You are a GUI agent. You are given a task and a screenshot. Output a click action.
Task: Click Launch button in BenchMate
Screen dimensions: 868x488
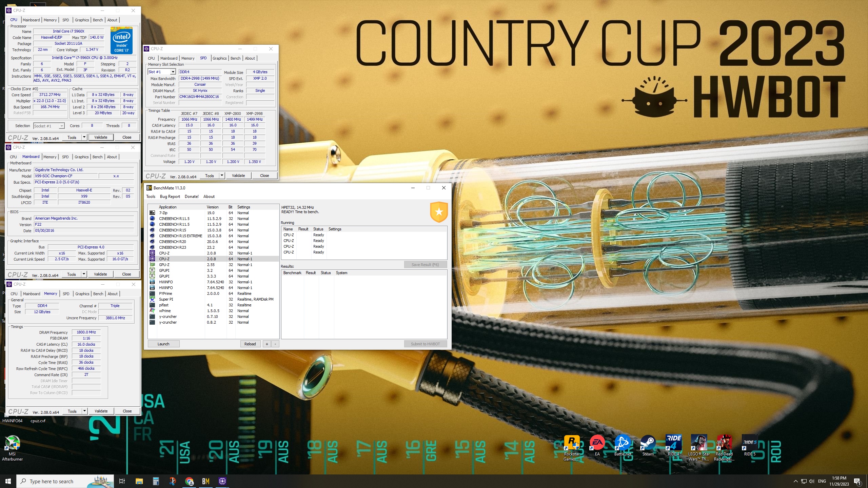pyautogui.click(x=163, y=344)
